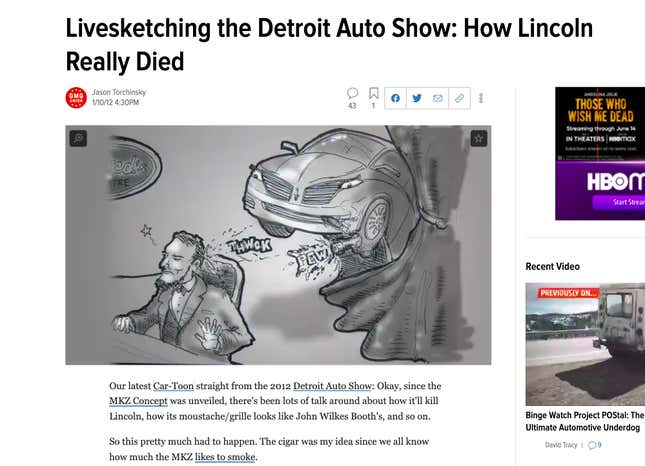Zoom the cartoon with magnifier icon

click(x=78, y=138)
